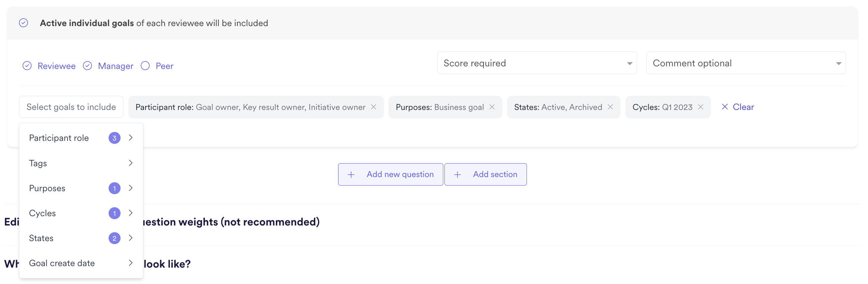Expand the Participant role chevron arrow
868x284 pixels.
tap(131, 138)
